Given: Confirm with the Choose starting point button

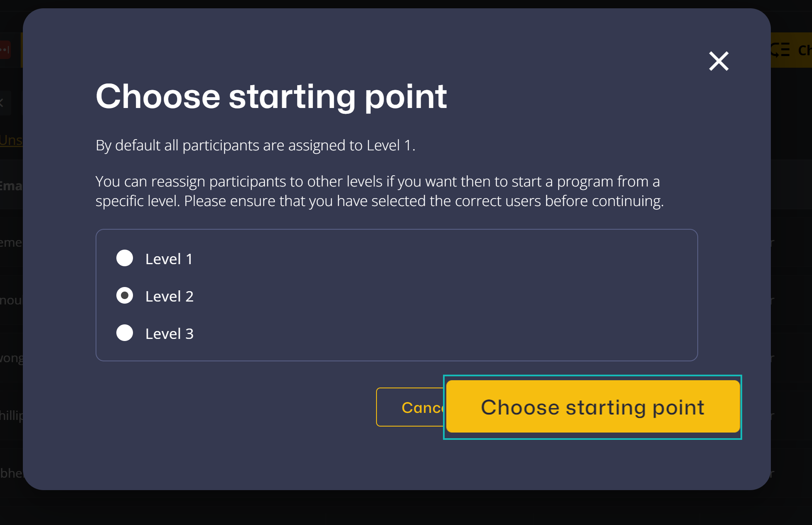Looking at the screenshot, I should pyautogui.click(x=592, y=407).
